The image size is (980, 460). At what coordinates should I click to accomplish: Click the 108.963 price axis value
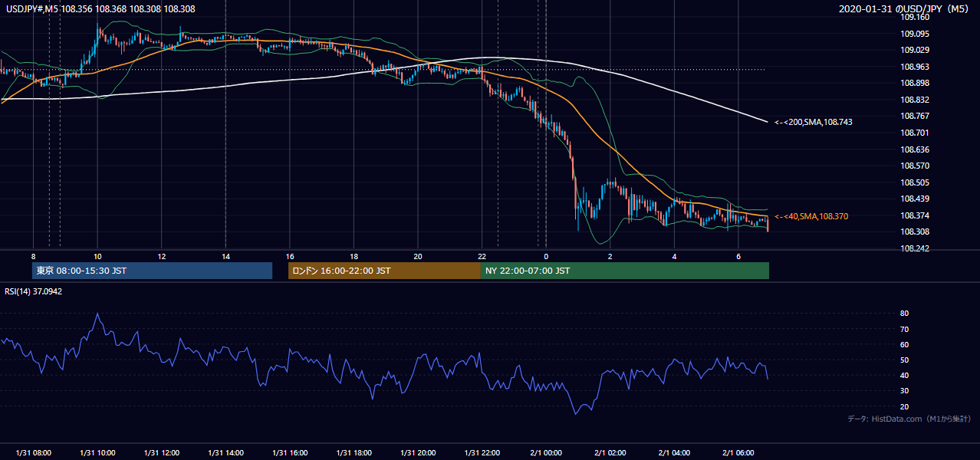point(914,67)
